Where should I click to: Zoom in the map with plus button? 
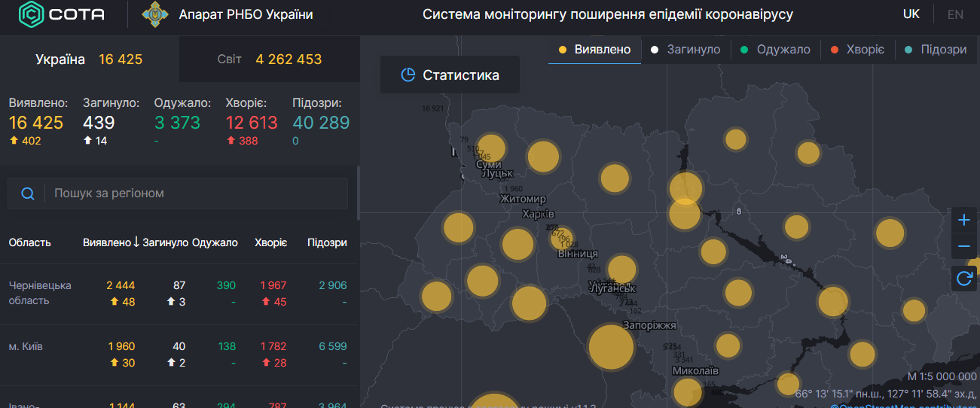[963, 220]
